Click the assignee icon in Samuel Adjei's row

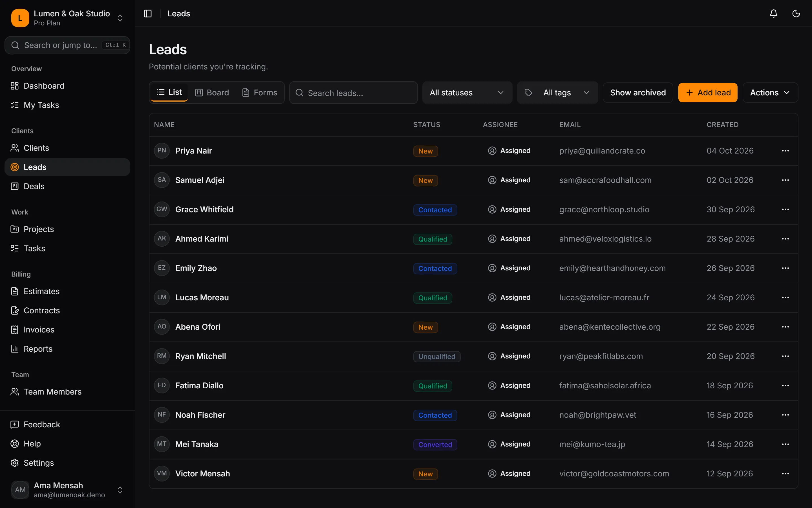492,180
